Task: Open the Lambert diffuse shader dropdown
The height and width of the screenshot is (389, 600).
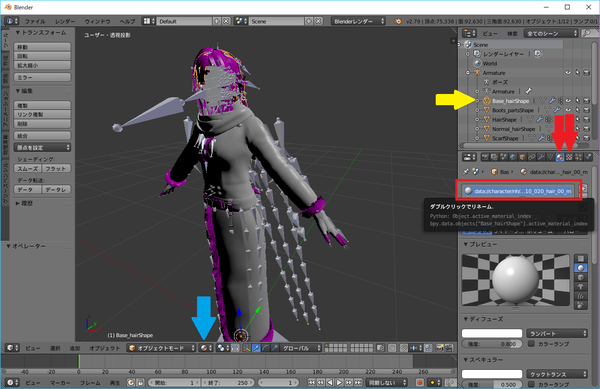Action: [557, 334]
